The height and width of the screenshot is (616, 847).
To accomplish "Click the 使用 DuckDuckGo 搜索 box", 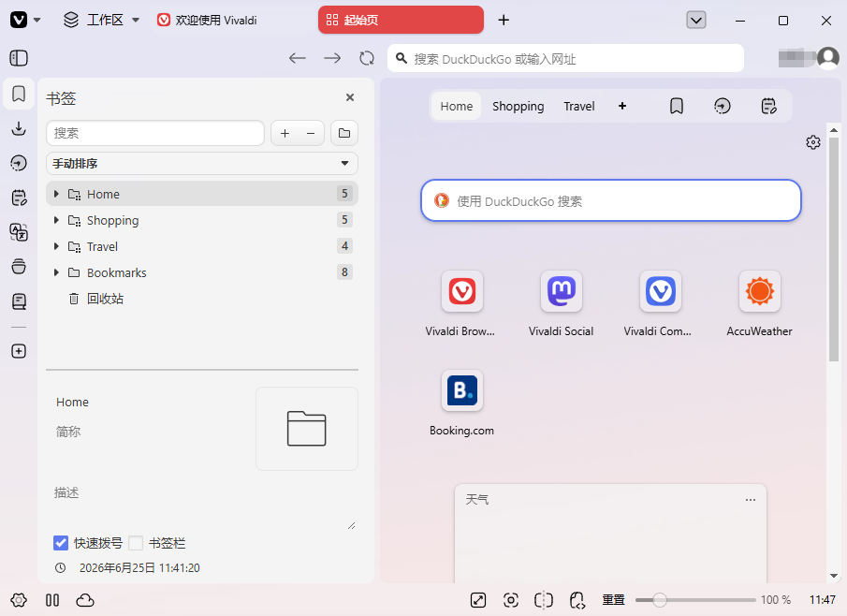I will [610, 200].
